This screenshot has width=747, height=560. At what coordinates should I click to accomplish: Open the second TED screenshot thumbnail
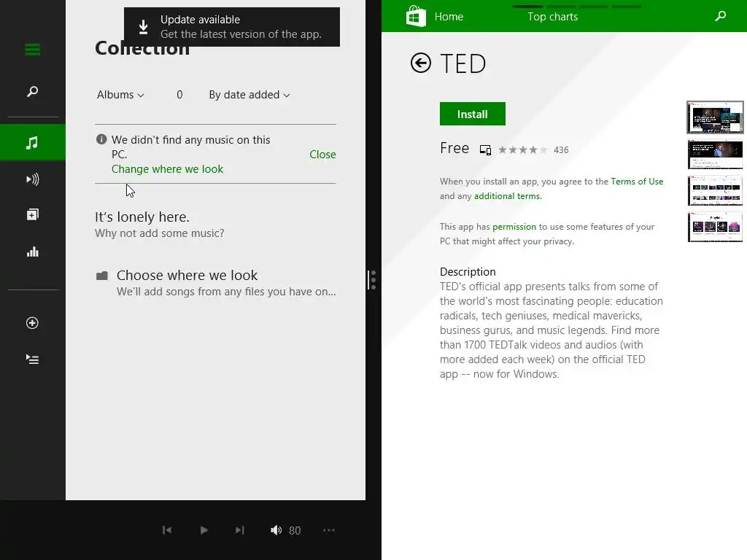pyautogui.click(x=715, y=155)
